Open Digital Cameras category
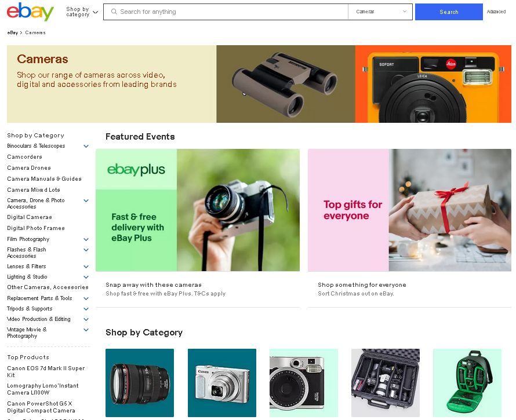This screenshot has width=516, height=420. point(30,217)
